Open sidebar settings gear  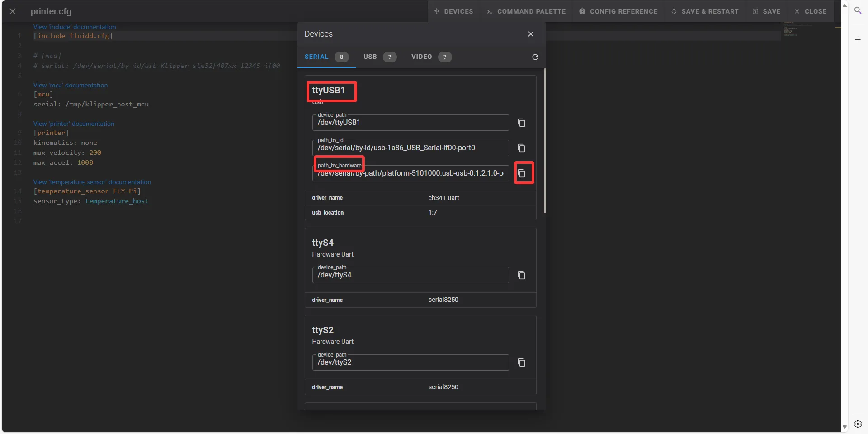(858, 424)
